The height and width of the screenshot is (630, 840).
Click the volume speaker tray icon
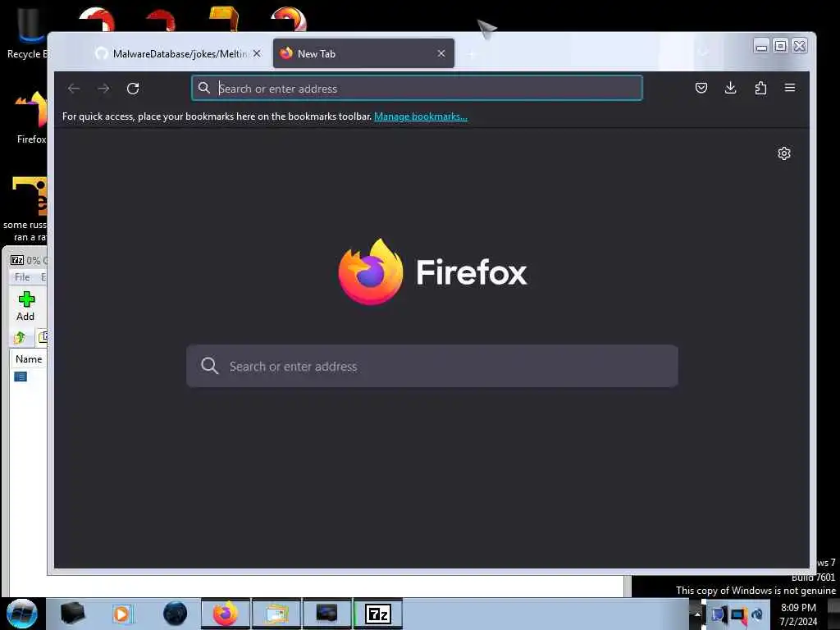coord(757,614)
